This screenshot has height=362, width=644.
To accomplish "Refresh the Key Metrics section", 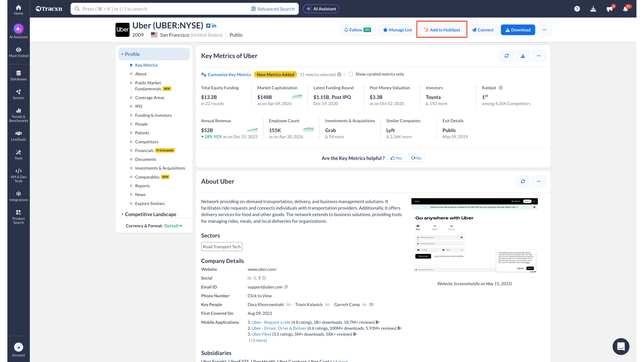I will 507,56.
